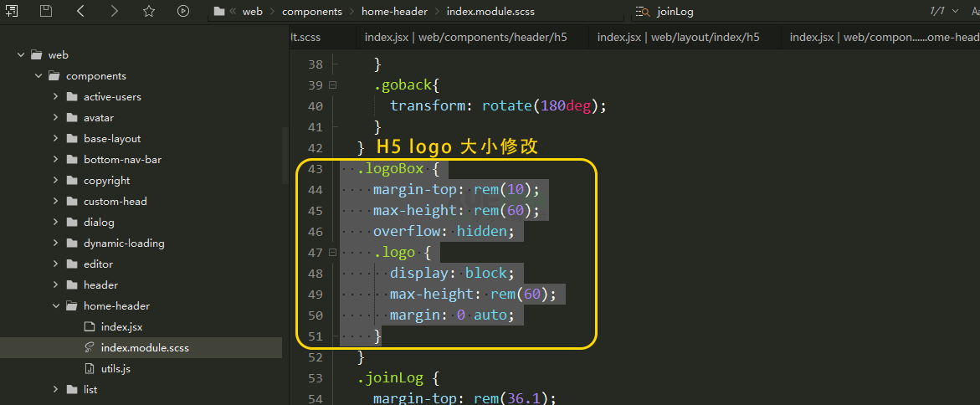
Task: Fold the .logo block at line 47
Action: point(332,253)
